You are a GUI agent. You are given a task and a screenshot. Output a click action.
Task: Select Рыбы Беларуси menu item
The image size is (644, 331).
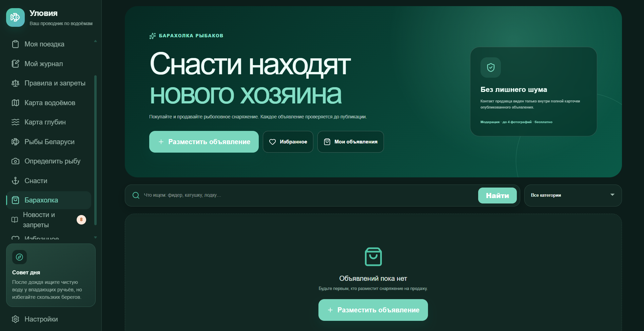[x=48, y=142]
